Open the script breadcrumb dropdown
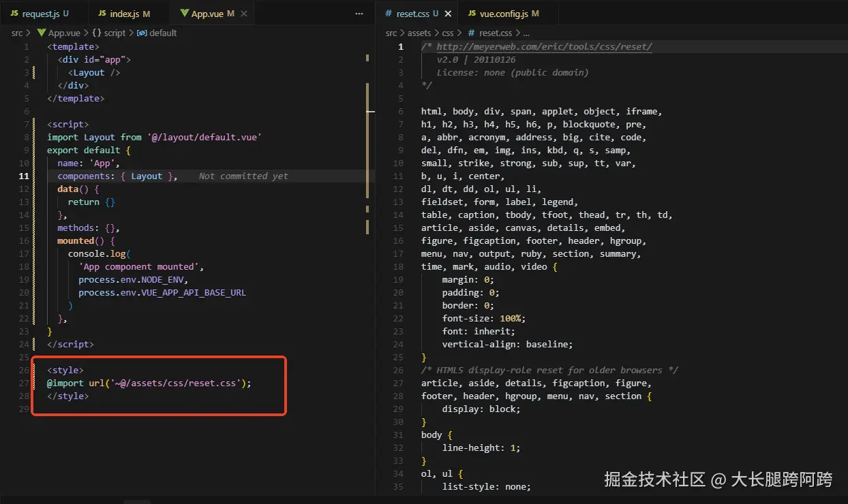Screen dimensions: 848x504 [115, 33]
